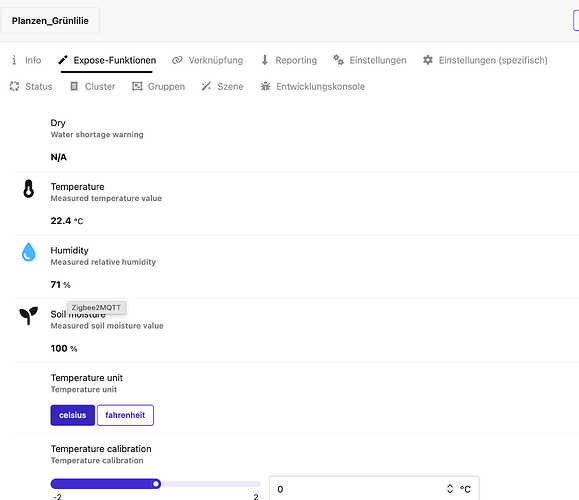Click the link icon beside Verknüpfung

[x=177, y=60]
